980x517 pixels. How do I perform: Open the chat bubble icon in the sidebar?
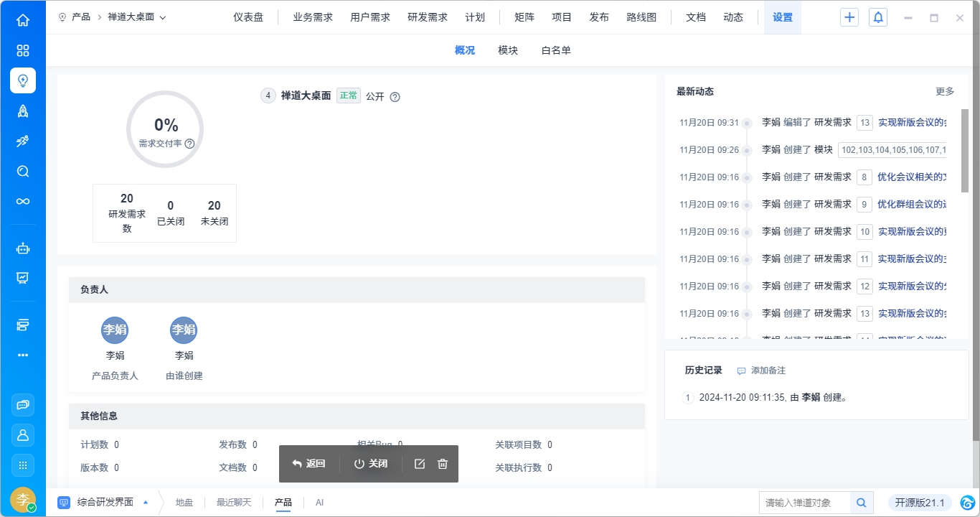pyautogui.click(x=23, y=405)
